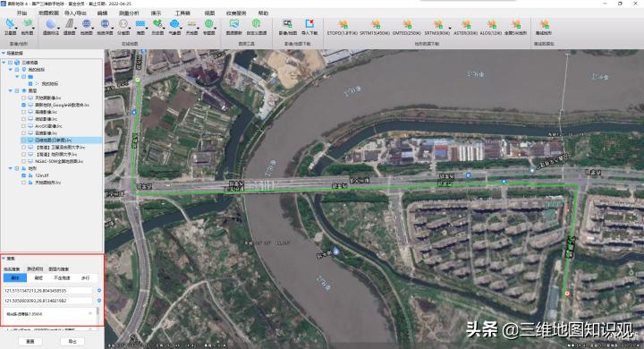Open the thematic map (专题图) dropdown arrow

216,28
